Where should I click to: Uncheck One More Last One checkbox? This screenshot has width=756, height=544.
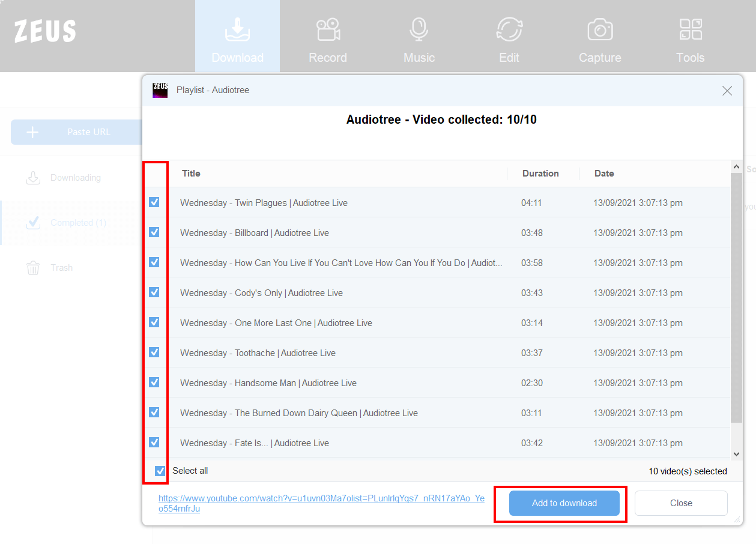pos(154,322)
